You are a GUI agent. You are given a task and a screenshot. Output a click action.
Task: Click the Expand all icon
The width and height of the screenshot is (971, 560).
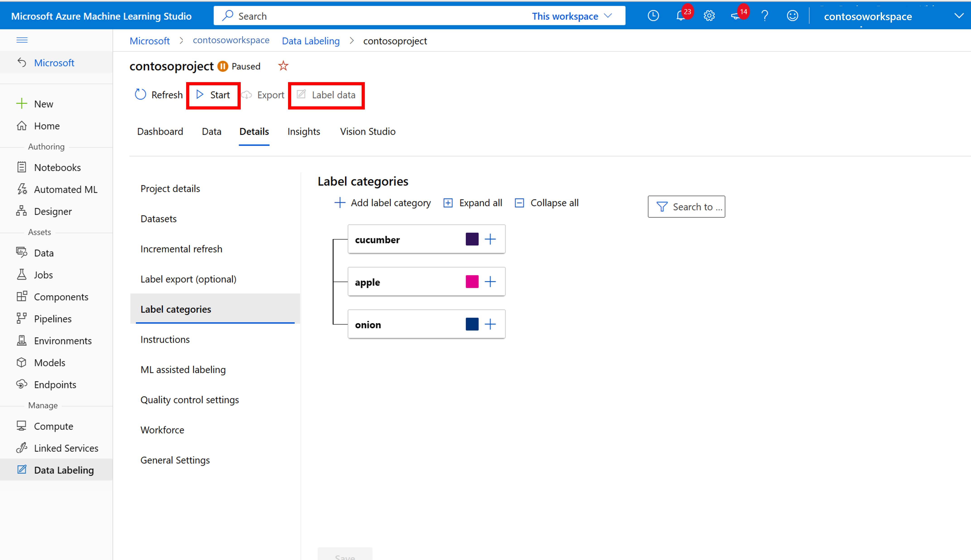click(447, 203)
